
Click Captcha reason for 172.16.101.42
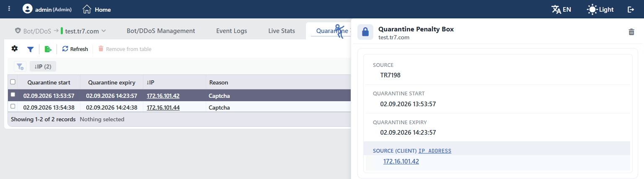click(219, 96)
